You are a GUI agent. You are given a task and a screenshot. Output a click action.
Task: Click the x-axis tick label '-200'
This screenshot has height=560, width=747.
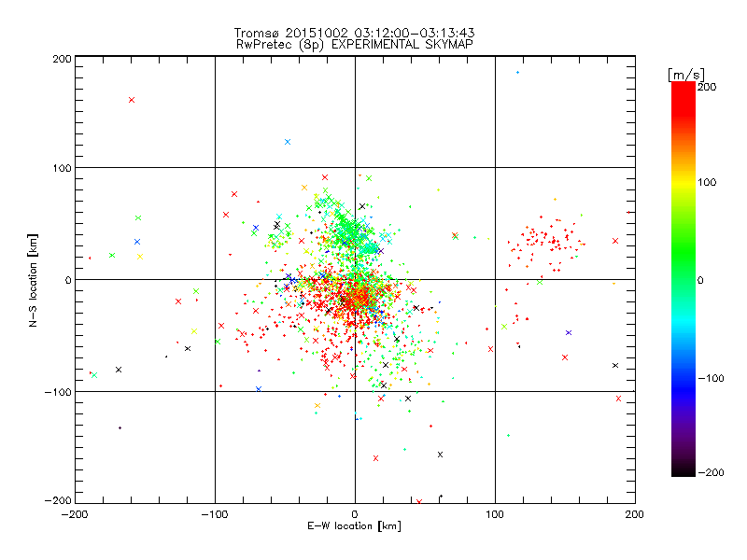(75, 514)
